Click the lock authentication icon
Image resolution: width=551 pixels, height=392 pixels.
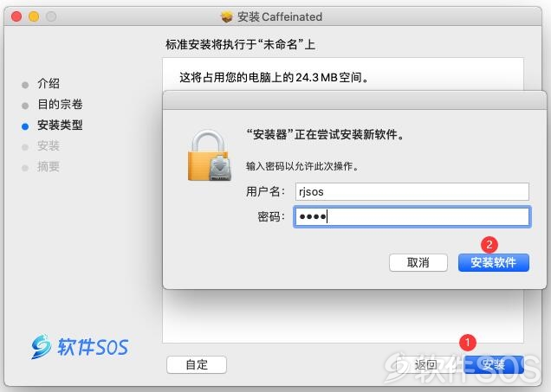click(210, 156)
